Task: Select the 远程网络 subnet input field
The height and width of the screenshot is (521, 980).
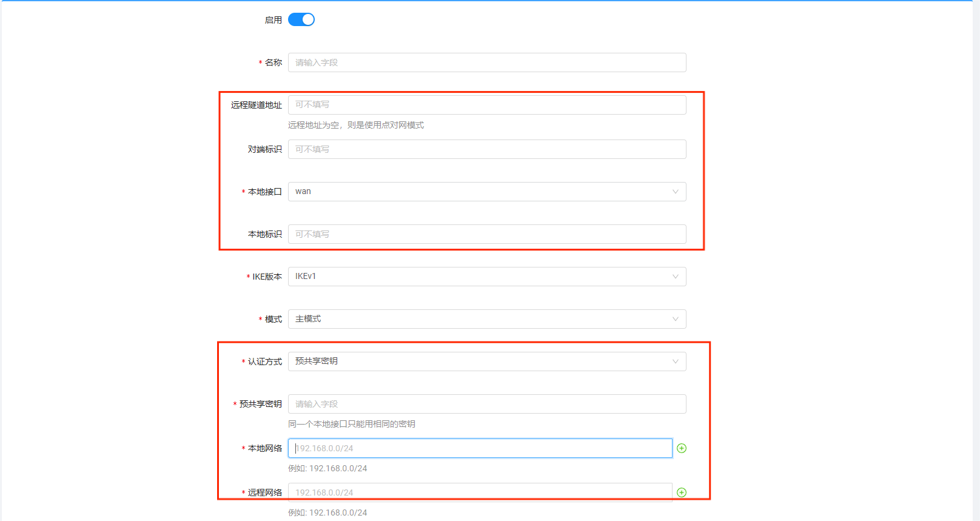Action: pos(479,492)
